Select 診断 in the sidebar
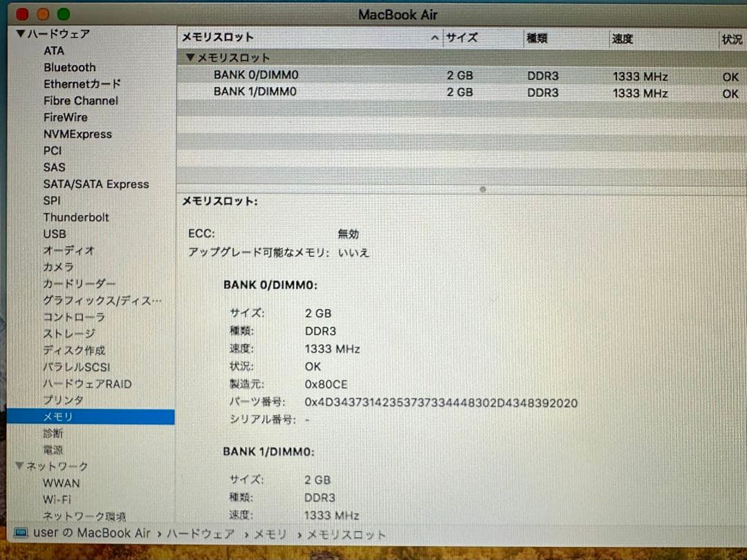 coord(53,433)
